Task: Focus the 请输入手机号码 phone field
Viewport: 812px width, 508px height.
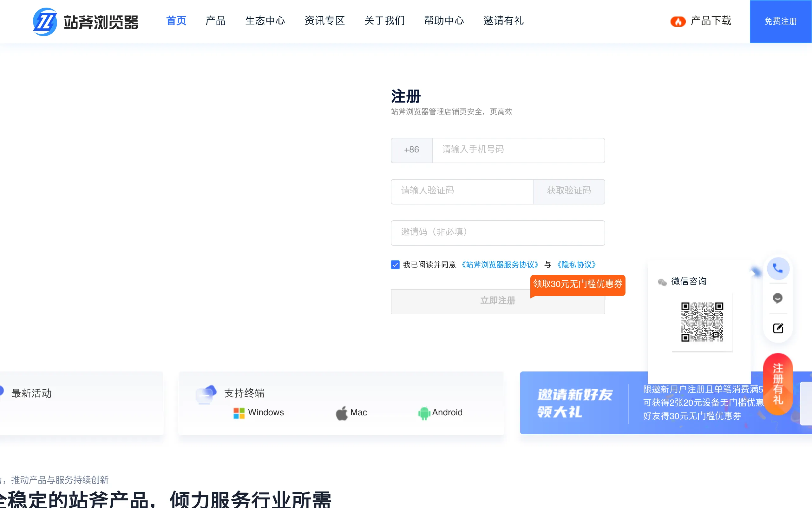Action: 518,150
